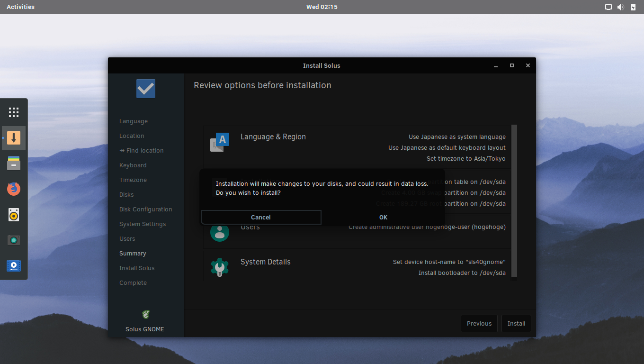
Task: Open the screenshot tool dock icon
Action: 14,240
